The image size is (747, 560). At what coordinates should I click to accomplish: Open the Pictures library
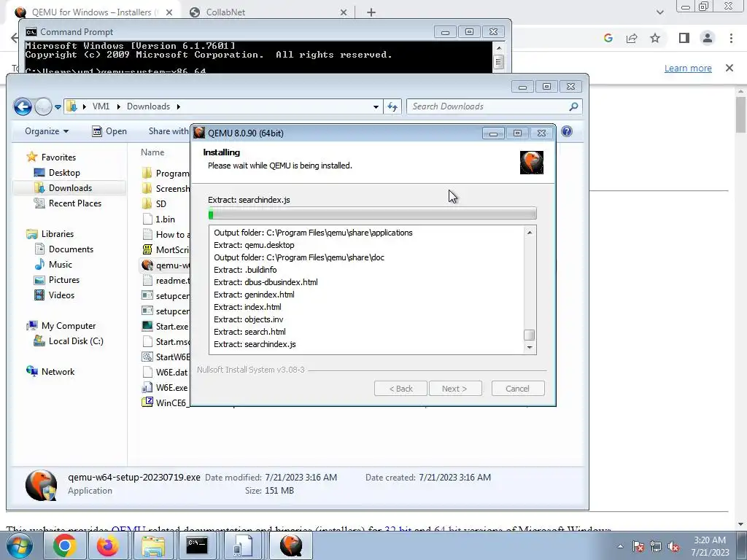click(x=56, y=280)
